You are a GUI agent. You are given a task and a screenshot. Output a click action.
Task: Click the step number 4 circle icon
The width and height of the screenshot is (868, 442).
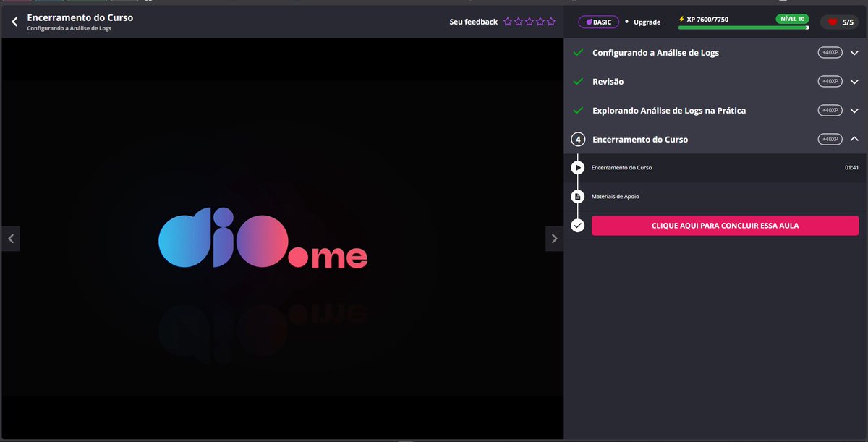coord(577,139)
